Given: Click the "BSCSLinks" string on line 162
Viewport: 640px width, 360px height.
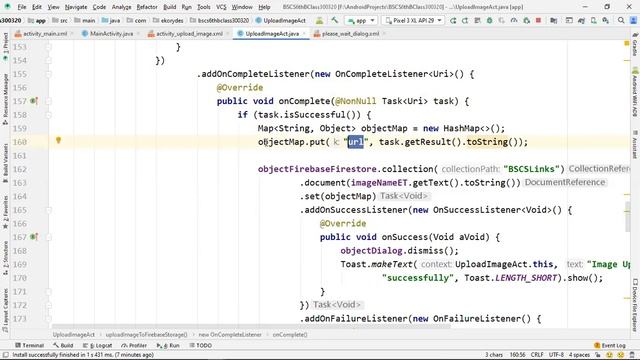Looking at the screenshot, I should 531,169.
